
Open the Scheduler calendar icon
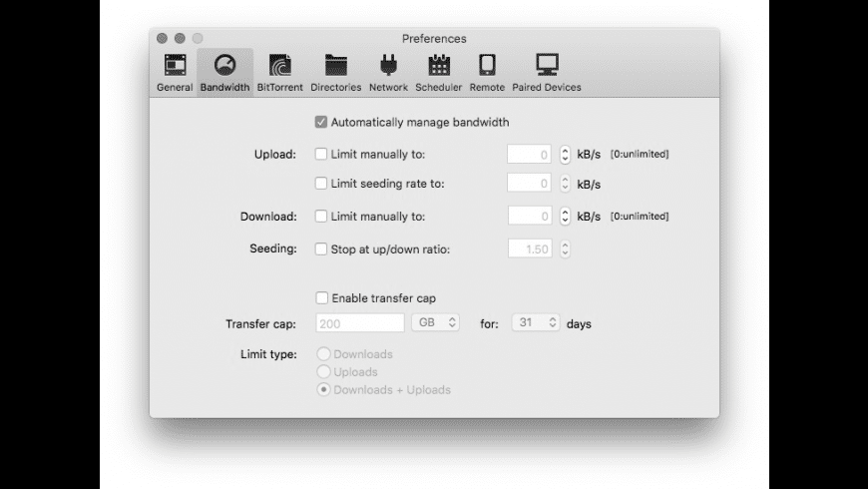439,65
